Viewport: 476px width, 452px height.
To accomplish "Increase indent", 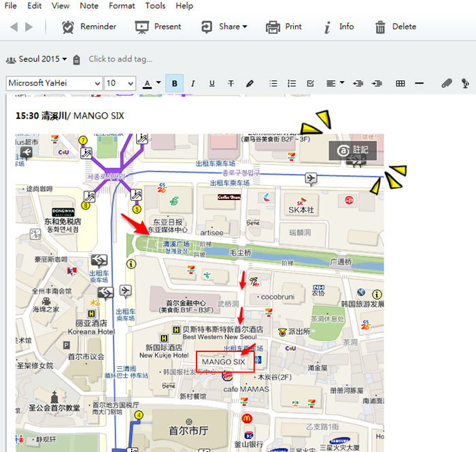I will tap(377, 83).
